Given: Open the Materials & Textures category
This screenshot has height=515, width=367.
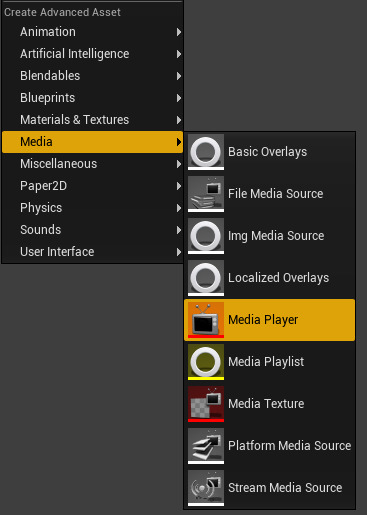Looking at the screenshot, I should click(92, 120).
